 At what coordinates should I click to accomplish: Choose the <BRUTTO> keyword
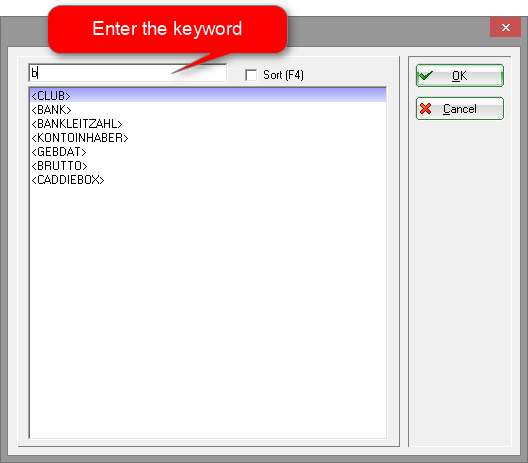click(x=59, y=166)
